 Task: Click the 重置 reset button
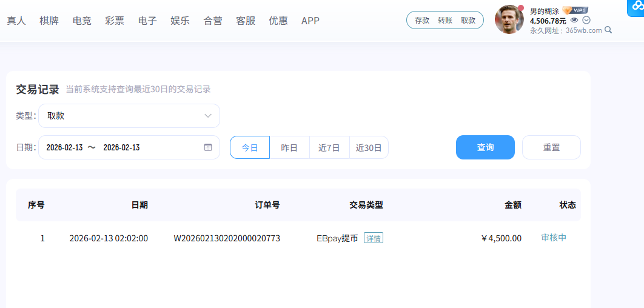point(551,147)
